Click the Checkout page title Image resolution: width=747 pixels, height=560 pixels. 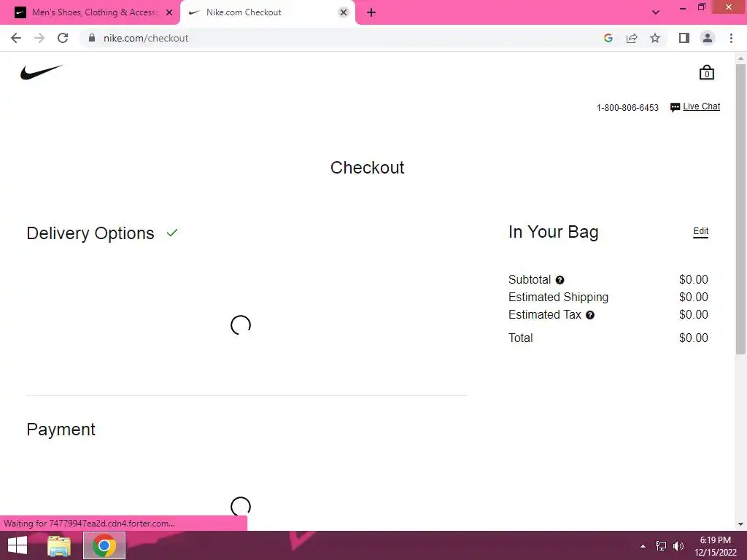[368, 168]
